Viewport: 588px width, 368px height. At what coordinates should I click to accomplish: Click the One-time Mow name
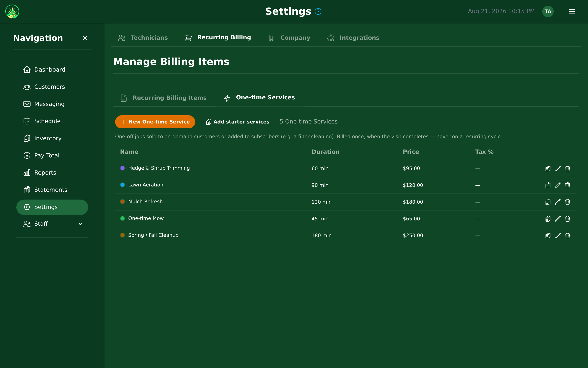point(146,218)
